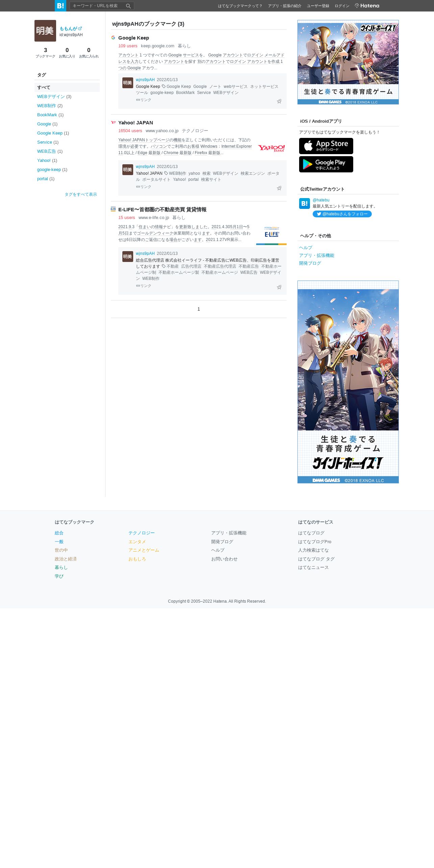
Task: Select the すべて tag filter
Action: tap(67, 87)
